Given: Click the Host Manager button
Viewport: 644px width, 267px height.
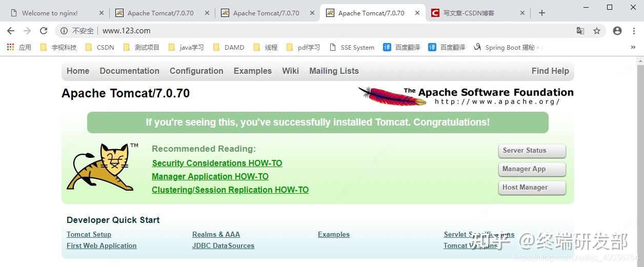Looking at the screenshot, I should click(532, 188).
